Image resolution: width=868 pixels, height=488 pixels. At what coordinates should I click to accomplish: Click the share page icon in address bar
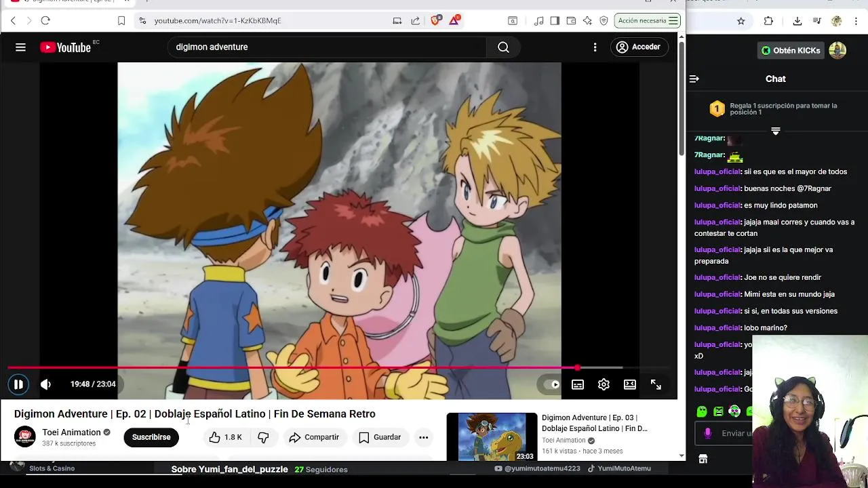pos(415,20)
